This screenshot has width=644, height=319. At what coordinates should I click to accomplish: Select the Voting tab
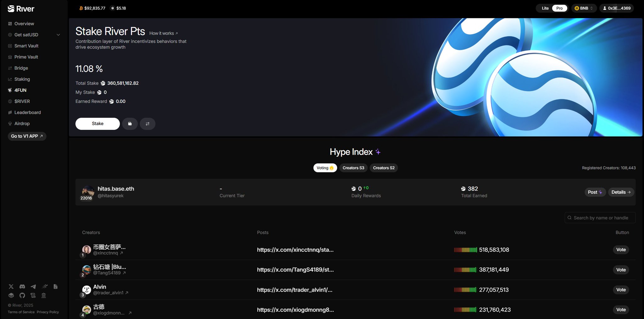click(325, 168)
